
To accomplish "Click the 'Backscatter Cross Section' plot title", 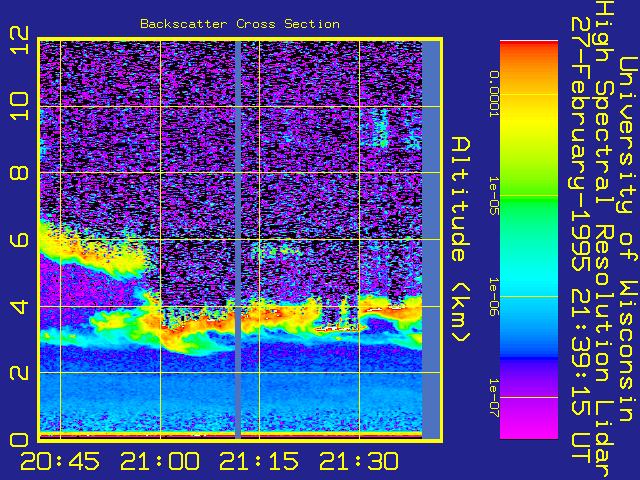I will pyautogui.click(x=240, y=24).
